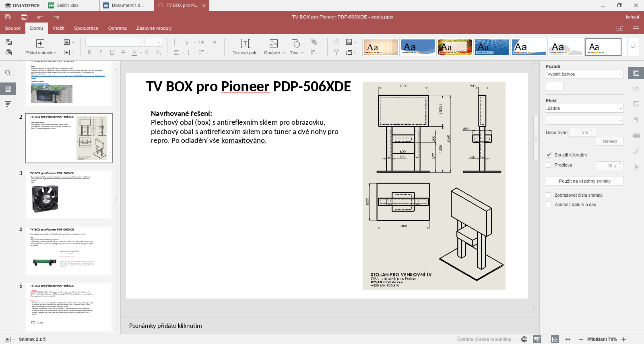Open the comments panel in left sidebar
The width and height of the screenshot is (644, 344).
coord(8,104)
